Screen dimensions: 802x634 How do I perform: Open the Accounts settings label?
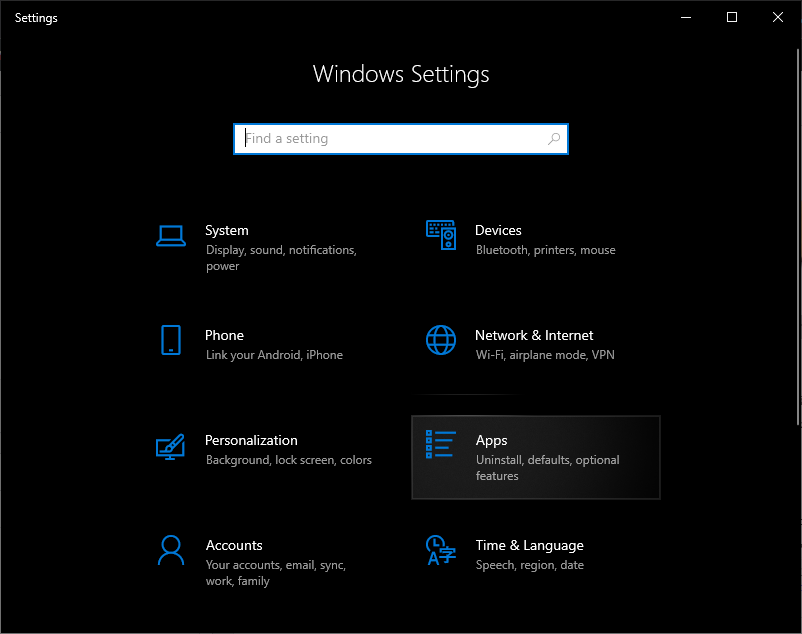(234, 545)
